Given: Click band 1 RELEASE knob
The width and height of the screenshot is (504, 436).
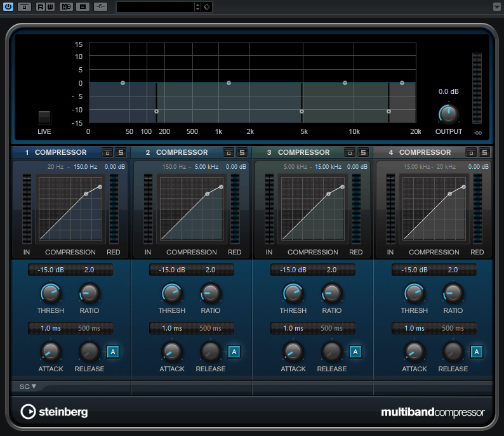Looking at the screenshot, I should tap(90, 352).
